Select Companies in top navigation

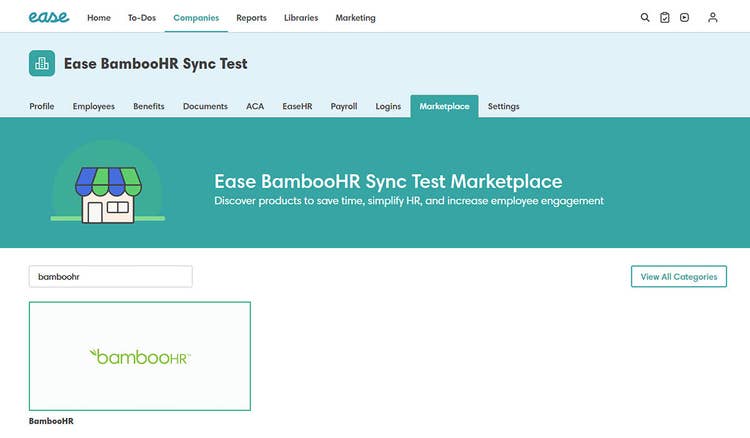pyautogui.click(x=196, y=18)
